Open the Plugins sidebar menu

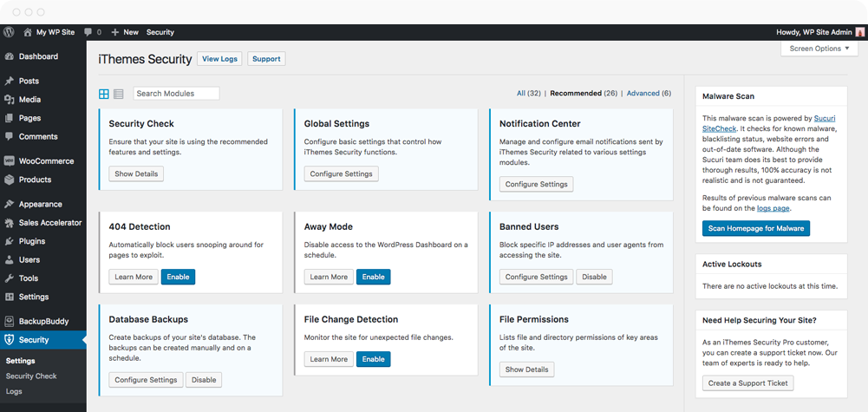pos(31,241)
